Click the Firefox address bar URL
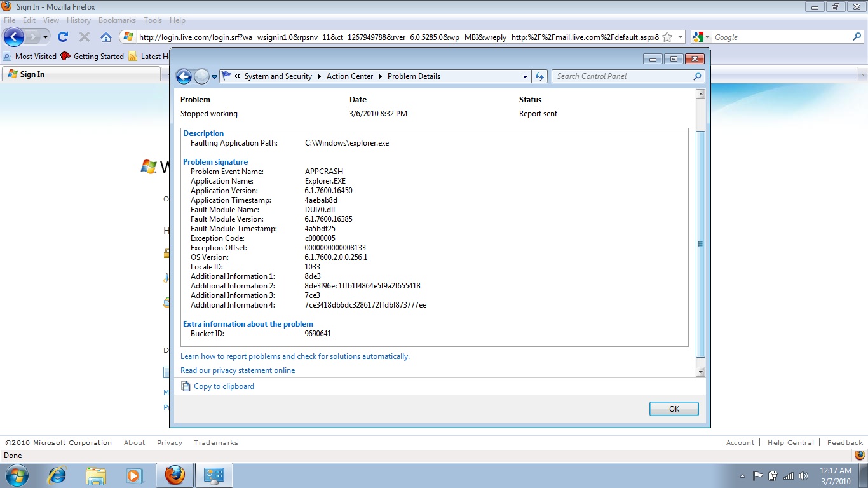 pos(399,37)
